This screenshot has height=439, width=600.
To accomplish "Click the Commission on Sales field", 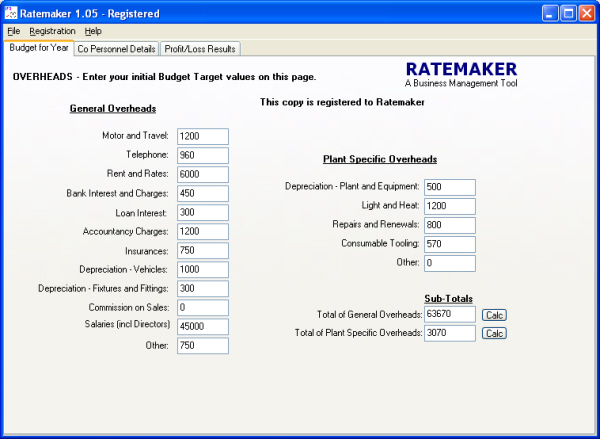I will point(203,307).
